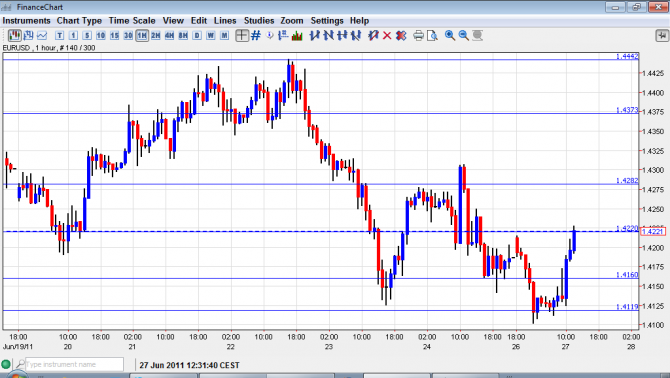Click the edit line pencil icon
The width and height of the screenshot is (670, 378).
click(373, 35)
